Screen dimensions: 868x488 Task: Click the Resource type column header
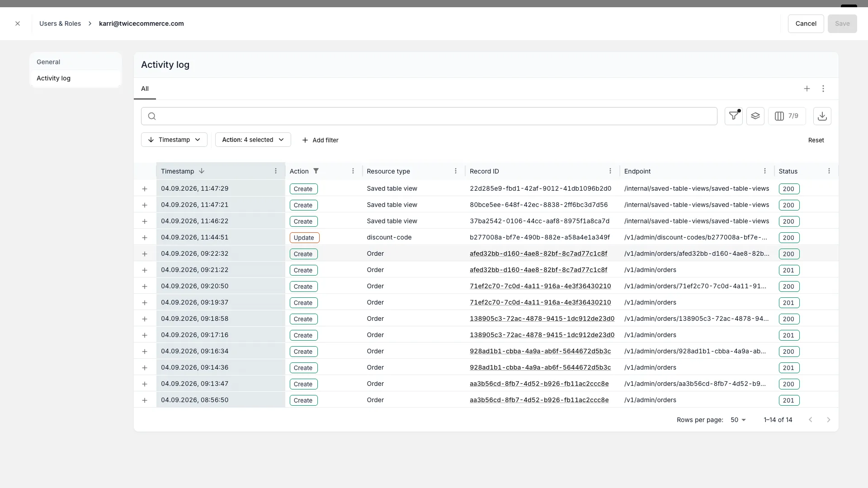point(388,171)
